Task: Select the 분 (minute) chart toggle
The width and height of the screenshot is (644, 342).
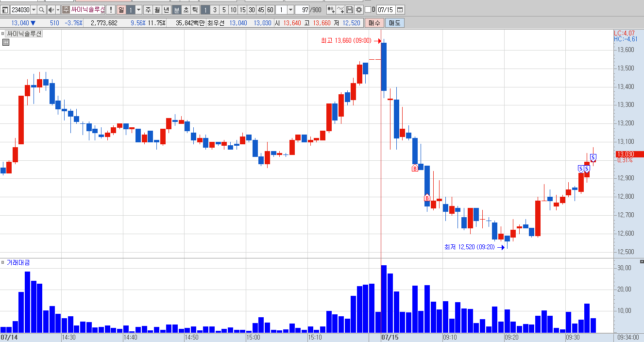Action: pos(177,10)
